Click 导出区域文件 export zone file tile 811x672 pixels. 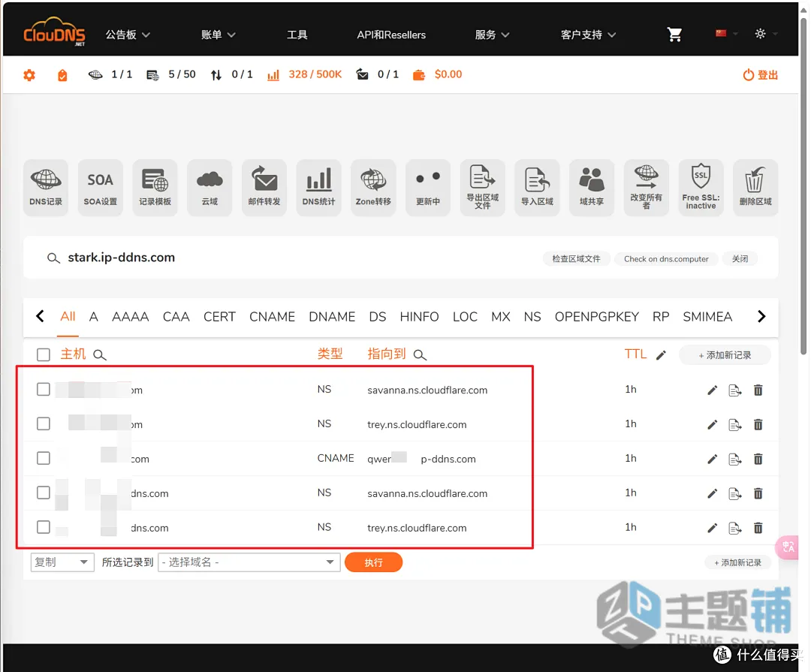(483, 187)
